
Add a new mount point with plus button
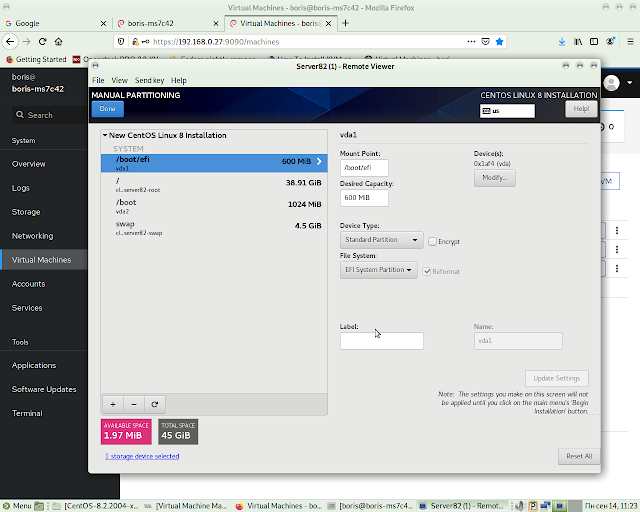113,404
